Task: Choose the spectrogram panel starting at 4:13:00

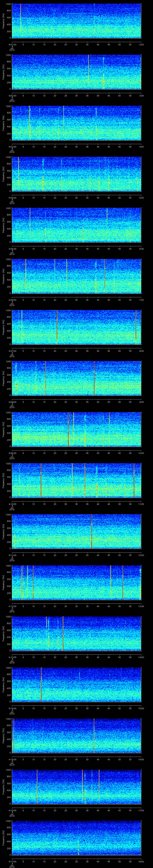Action: [x=77, y=633]
